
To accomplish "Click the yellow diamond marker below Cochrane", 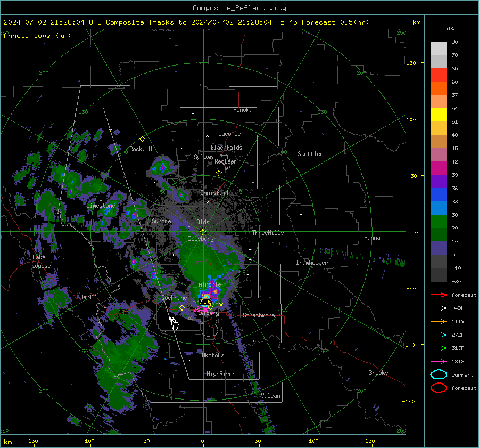I will pyautogui.click(x=182, y=307).
